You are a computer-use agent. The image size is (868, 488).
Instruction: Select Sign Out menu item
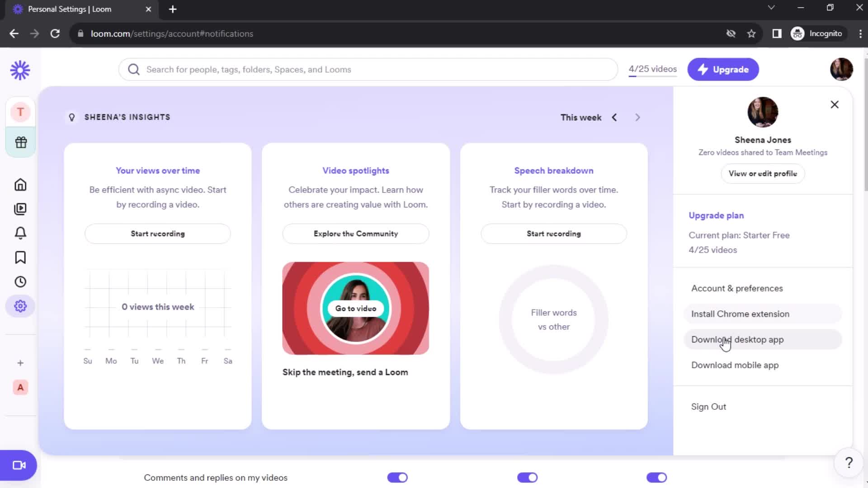(709, 406)
